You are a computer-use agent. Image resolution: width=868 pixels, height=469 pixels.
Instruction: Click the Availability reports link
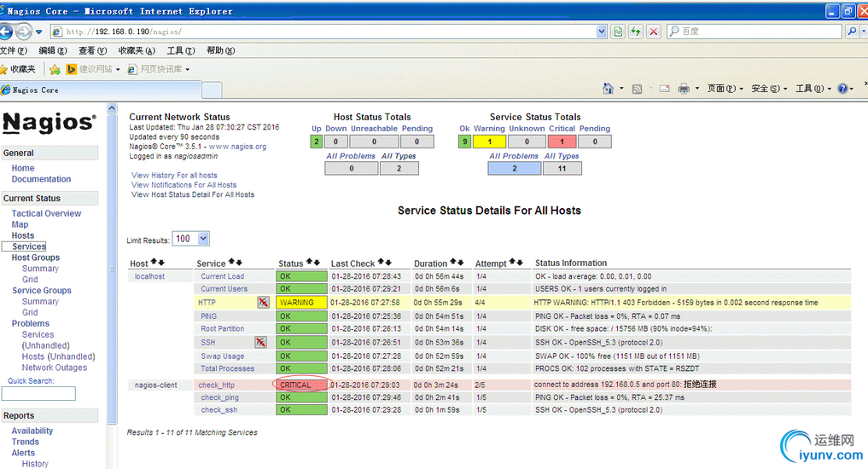[x=32, y=431]
